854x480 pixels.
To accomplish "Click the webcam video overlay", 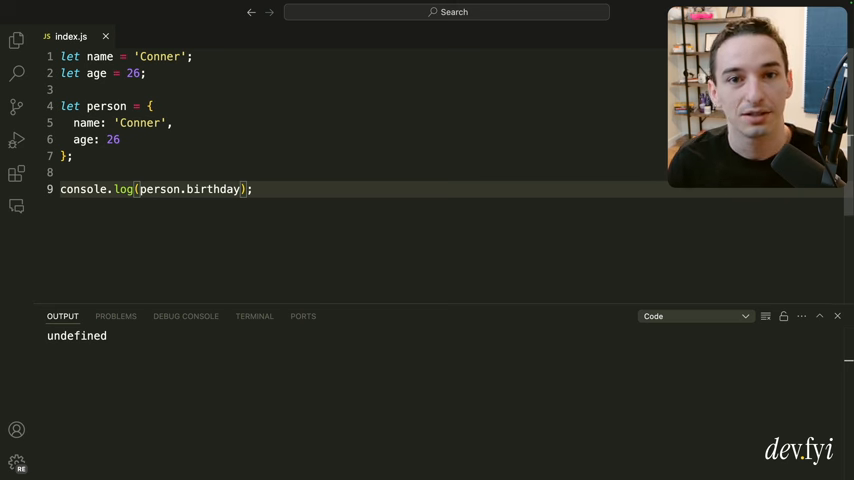I will pyautogui.click(x=757, y=97).
